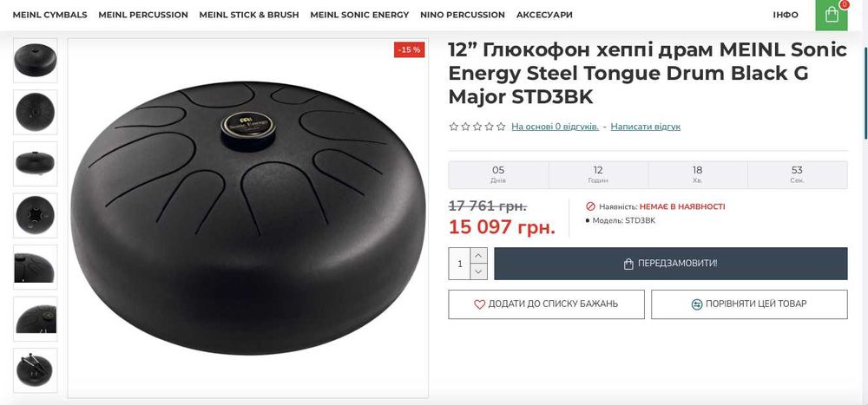This screenshot has width=868, height=405.
Task: Select top view drum thumbnail
Action: click(x=36, y=113)
